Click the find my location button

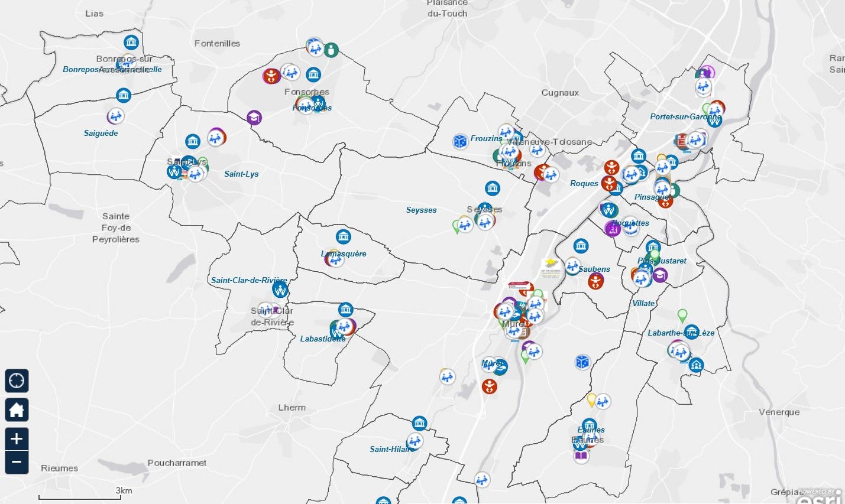[x=17, y=381]
